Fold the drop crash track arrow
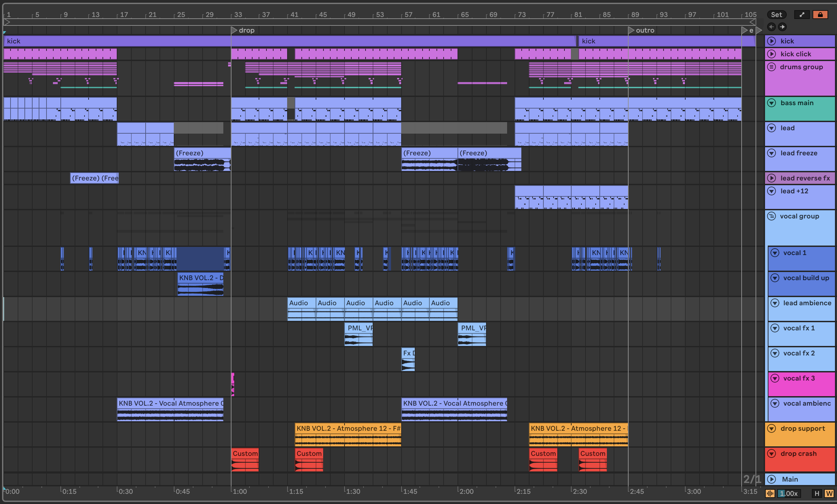Screen dimensions: 837x504 [771, 454]
